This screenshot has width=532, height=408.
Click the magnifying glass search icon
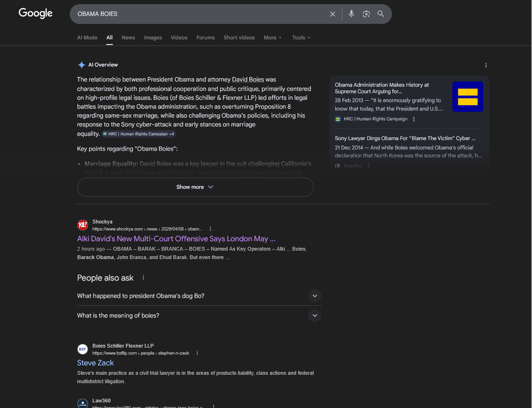pyautogui.click(x=381, y=14)
